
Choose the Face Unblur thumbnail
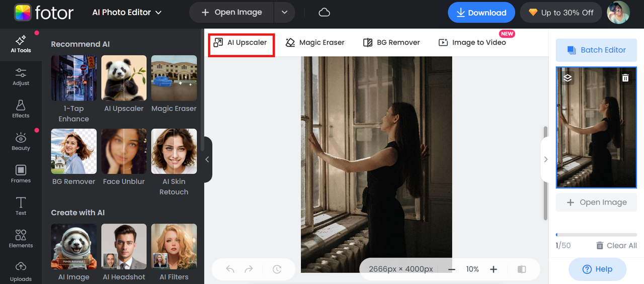pos(124,151)
